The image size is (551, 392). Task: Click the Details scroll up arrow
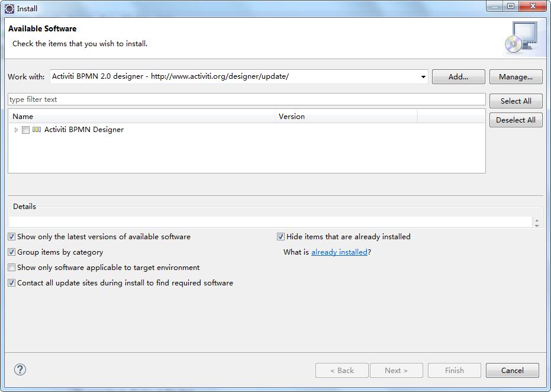coord(537,220)
